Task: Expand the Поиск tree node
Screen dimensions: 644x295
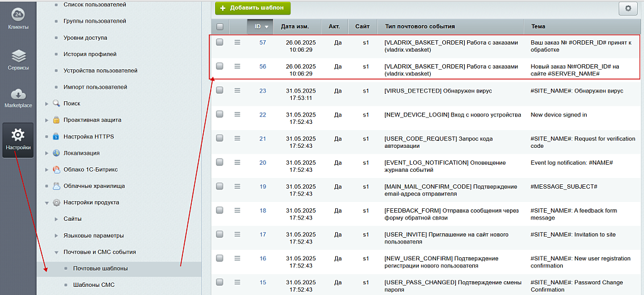Action: point(47,103)
